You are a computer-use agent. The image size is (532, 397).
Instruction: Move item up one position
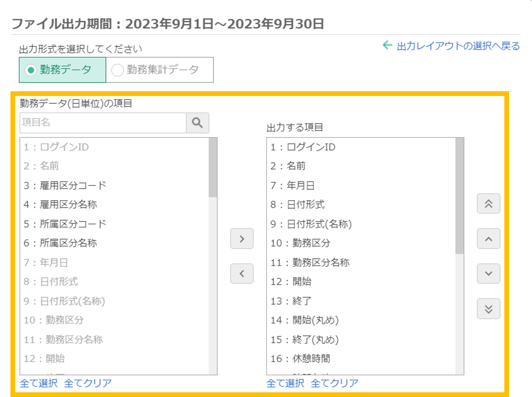point(488,239)
